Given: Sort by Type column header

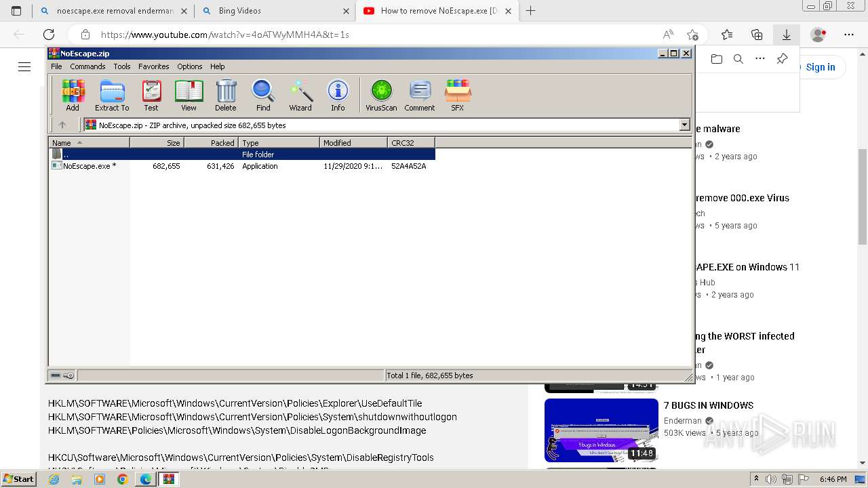Looking at the screenshot, I should point(279,142).
